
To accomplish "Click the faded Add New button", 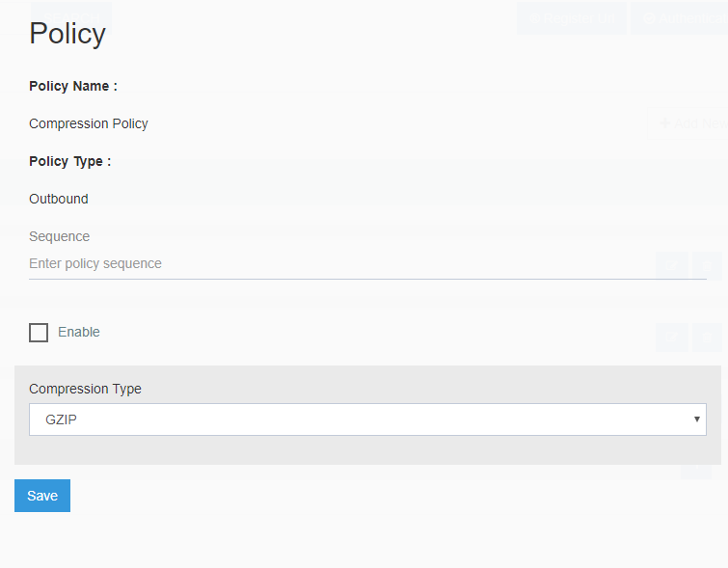I will (x=688, y=123).
